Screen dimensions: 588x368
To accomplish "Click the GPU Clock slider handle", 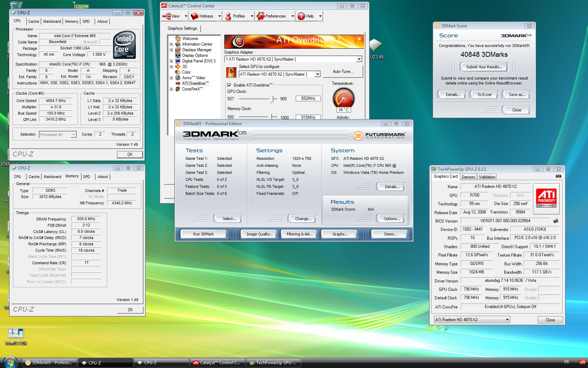I will (x=272, y=99).
